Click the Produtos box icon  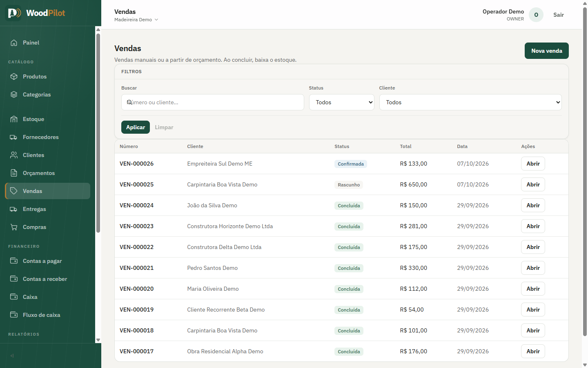(x=14, y=76)
